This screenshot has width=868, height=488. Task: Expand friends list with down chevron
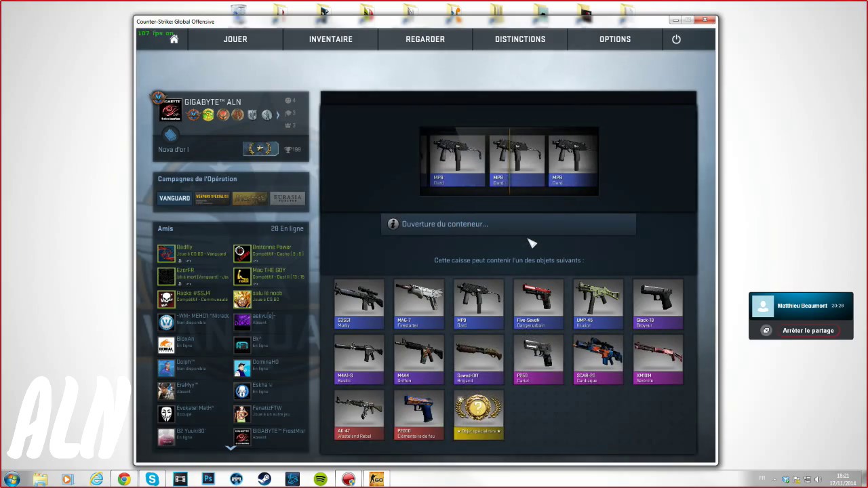click(x=231, y=447)
